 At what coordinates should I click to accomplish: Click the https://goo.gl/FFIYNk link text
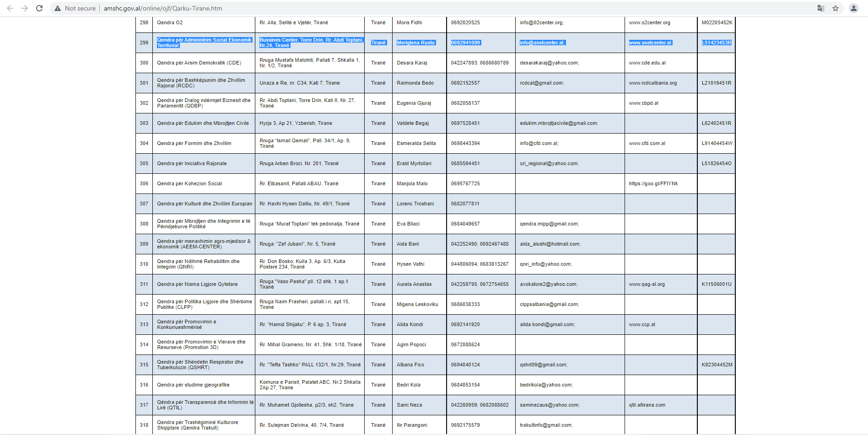[x=653, y=184]
